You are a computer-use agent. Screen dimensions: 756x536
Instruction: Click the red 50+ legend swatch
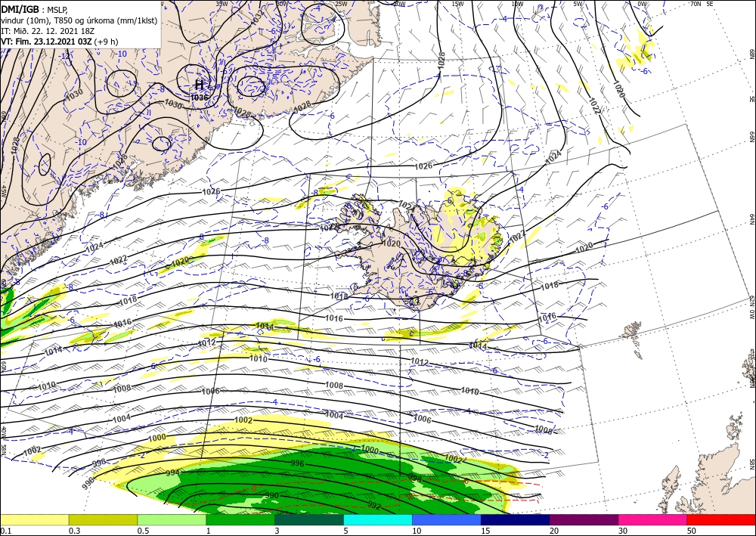pos(721,519)
